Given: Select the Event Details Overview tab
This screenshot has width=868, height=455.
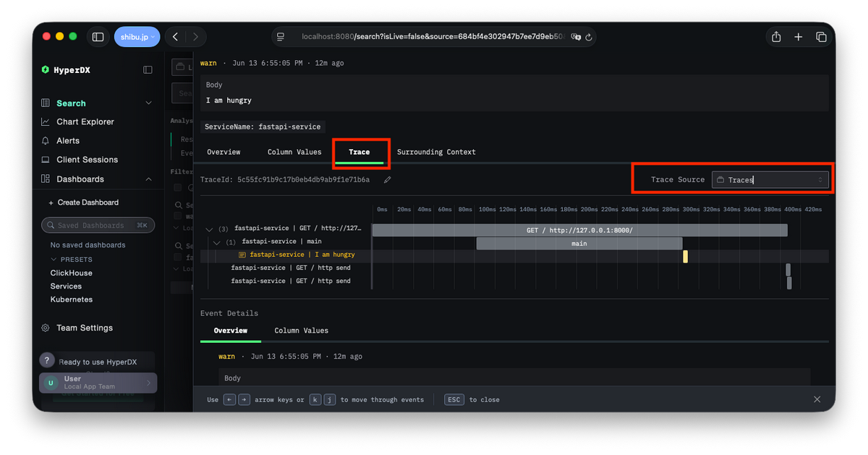Looking at the screenshot, I should point(231,331).
